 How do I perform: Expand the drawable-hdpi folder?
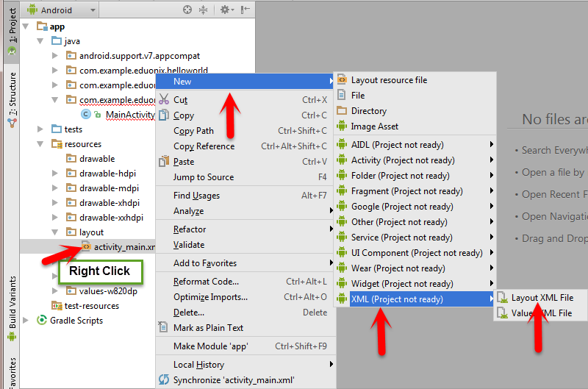coord(55,174)
